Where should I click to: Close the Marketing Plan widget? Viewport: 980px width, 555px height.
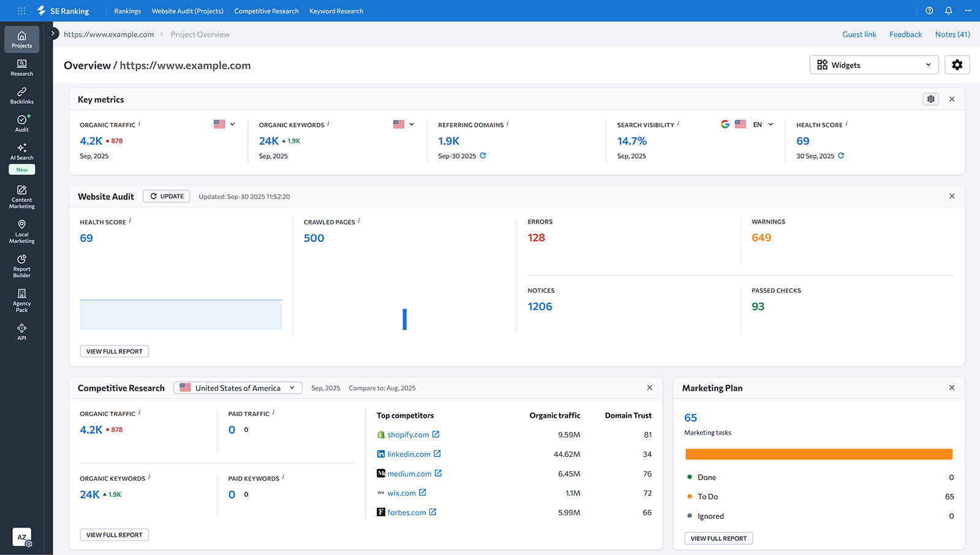click(x=952, y=387)
